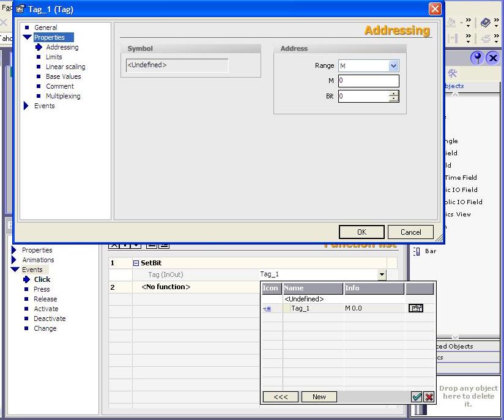
Task: Click the M address input field
Action: [x=368, y=81]
